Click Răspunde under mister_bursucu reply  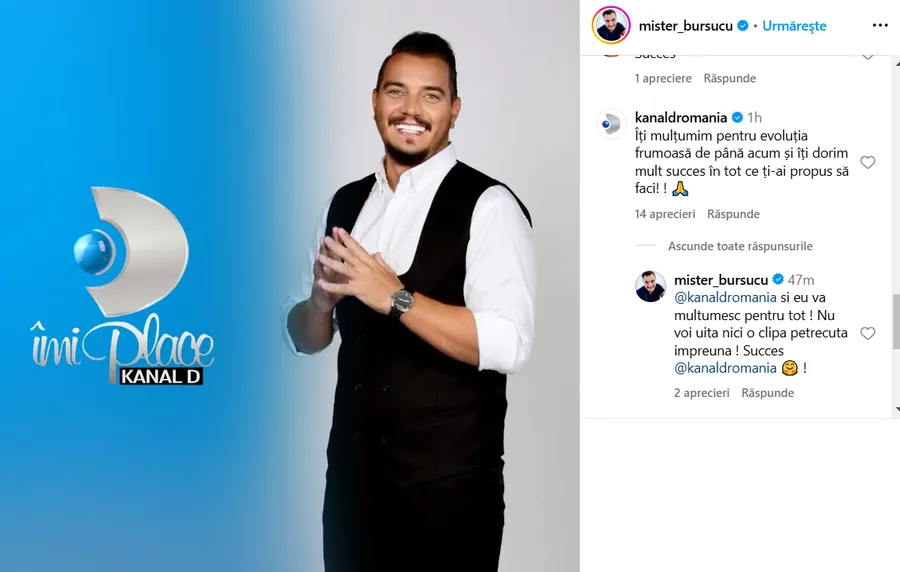tap(768, 393)
